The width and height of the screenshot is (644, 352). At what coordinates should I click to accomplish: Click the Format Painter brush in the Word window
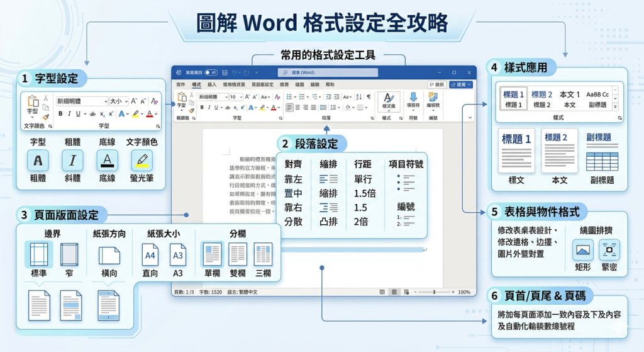pos(191,111)
